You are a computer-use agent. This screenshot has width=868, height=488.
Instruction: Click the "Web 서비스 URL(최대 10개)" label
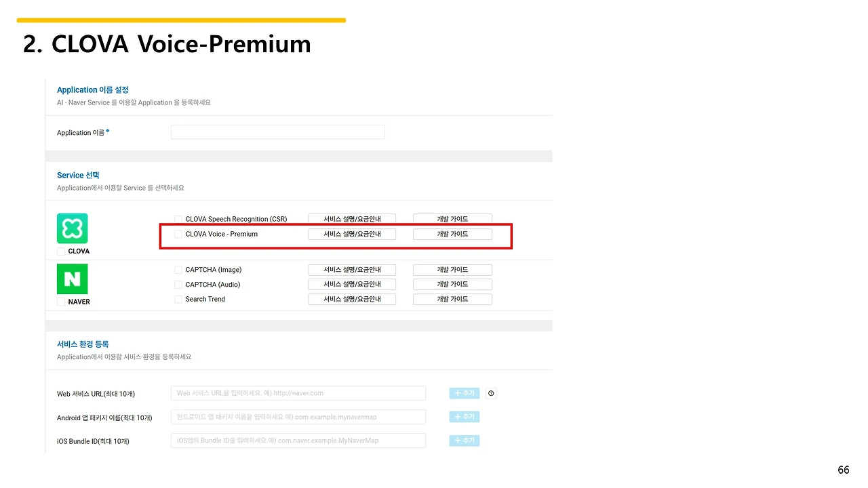pyautogui.click(x=96, y=394)
